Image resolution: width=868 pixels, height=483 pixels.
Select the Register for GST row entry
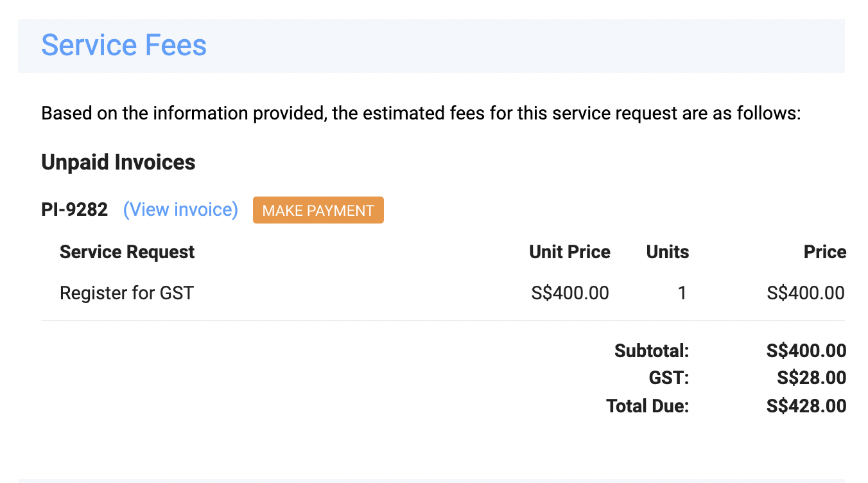[x=126, y=294]
